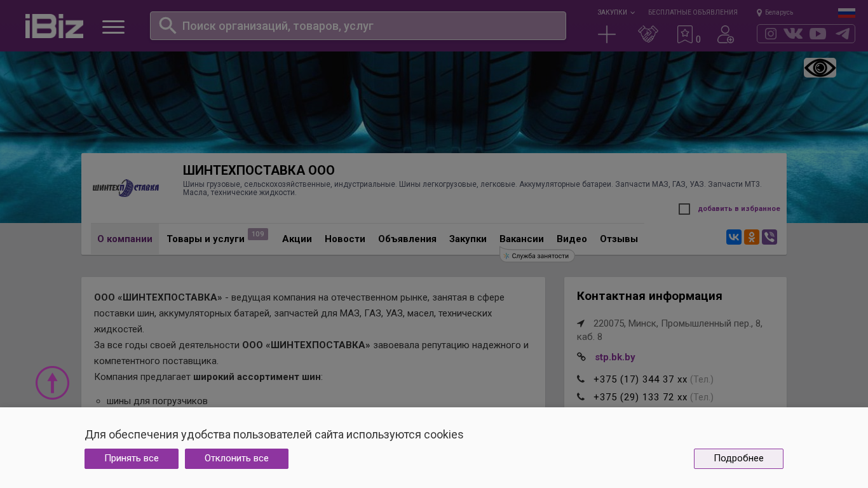The image size is (868, 488).
Task: Open stp.bk.by website link
Action: (615, 357)
